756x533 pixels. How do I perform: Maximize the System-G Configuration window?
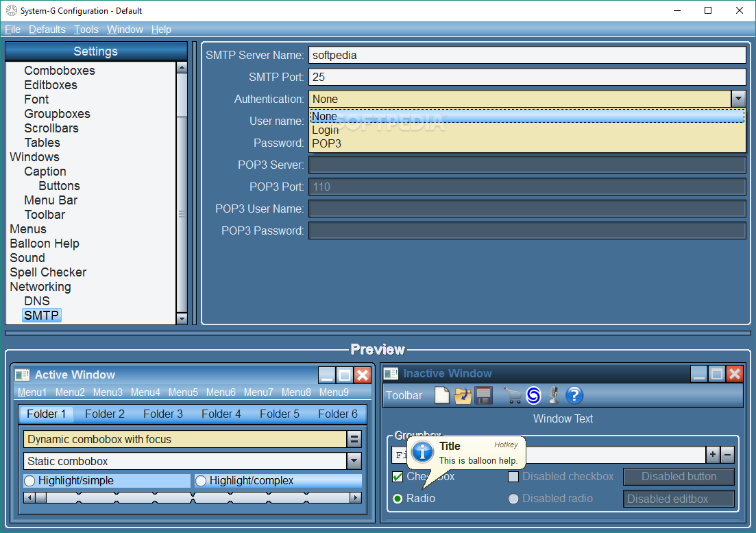(708, 10)
